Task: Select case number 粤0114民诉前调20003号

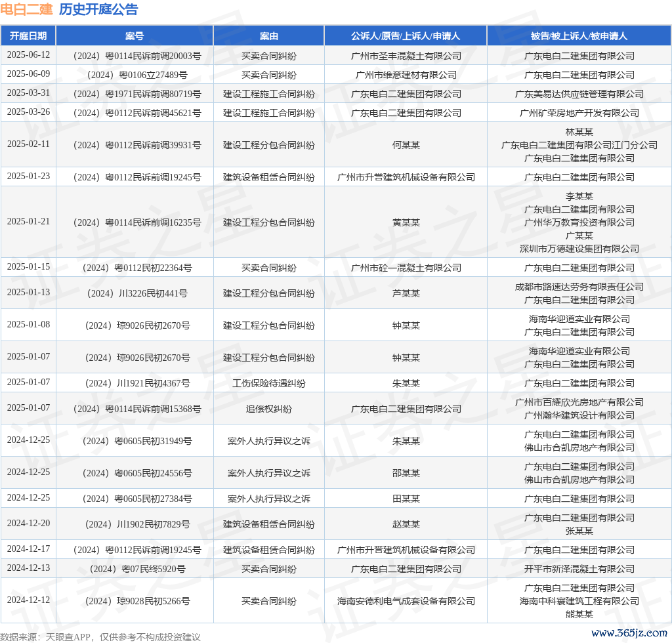Action: coord(137,56)
